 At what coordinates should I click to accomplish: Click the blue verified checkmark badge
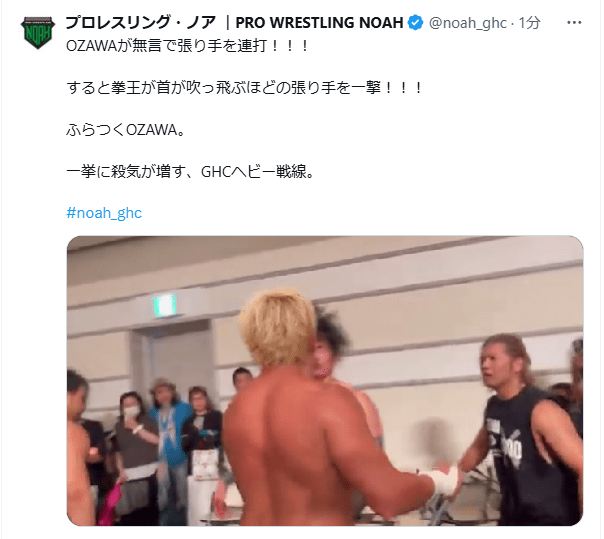click(415, 23)
